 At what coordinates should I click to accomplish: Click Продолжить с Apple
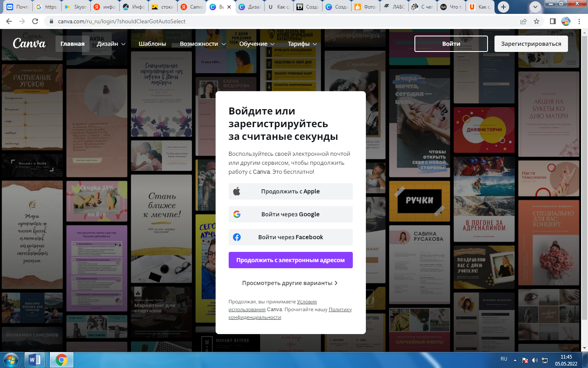pyautogui.click(x=291, y=191)
